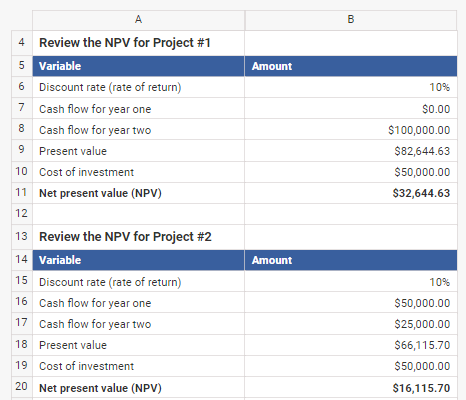Select row 7 header

tap(22, 108)
